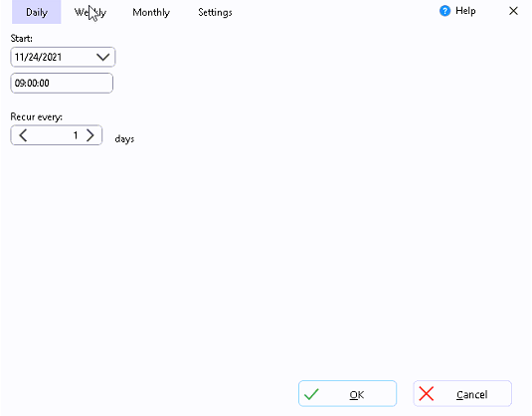This screenshot has height=416, width=532.
Task: Confirm the schedule with the OK button
Action: point(347,393)
